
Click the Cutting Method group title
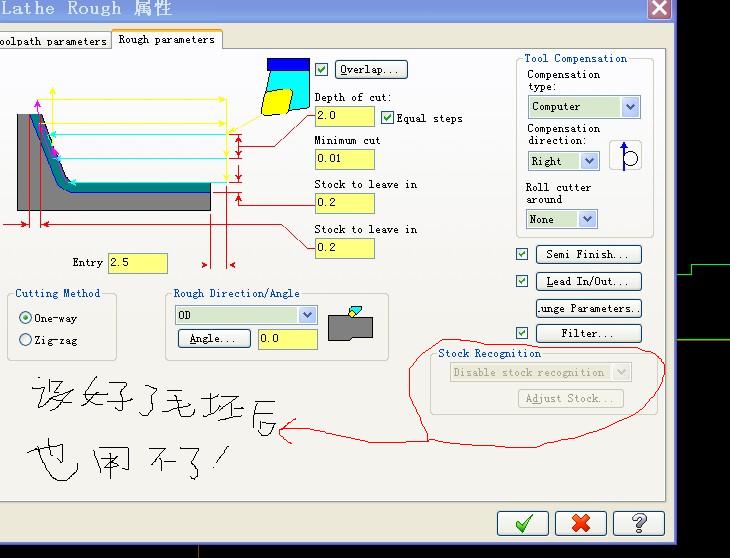coord(58,293)
